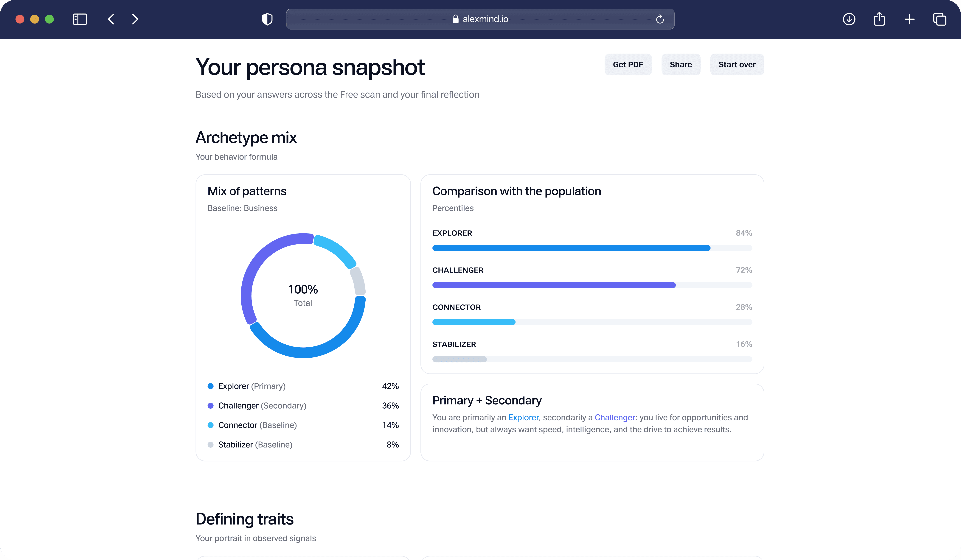Select the Explorer (Primary) legend dot

coord(210,386)
